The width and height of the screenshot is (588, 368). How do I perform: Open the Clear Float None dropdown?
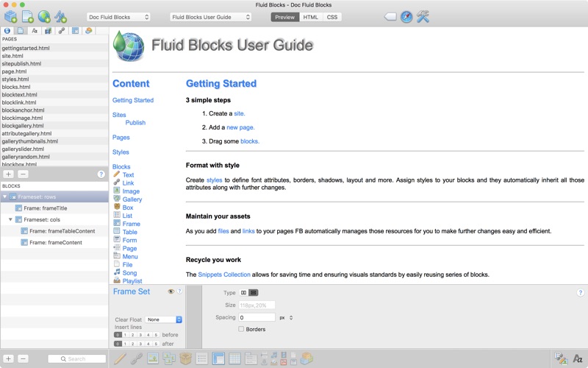pyautogui.click(x=163, y=319)
